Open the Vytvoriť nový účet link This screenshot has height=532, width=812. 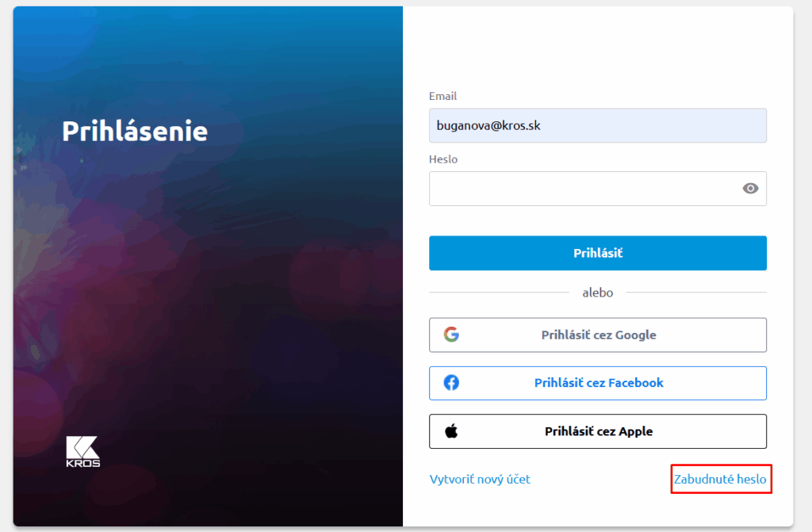click(x=480, y=479)
